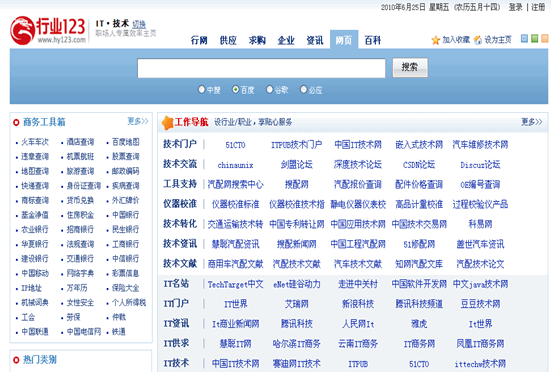Open the 新浪科技 link
551x372 pixels.
coord(358,304)
